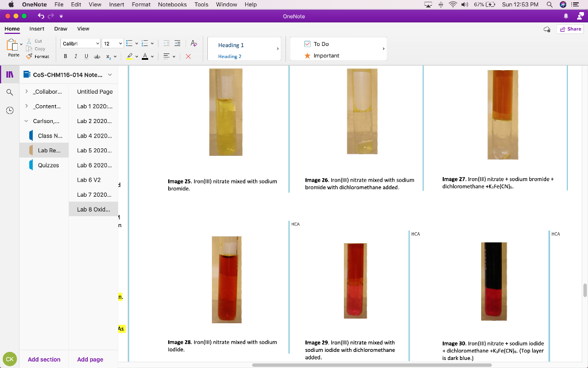Expand the _Collabor... section group
The width and height of the screenshot is (588, 368).
tap(26, 91)
